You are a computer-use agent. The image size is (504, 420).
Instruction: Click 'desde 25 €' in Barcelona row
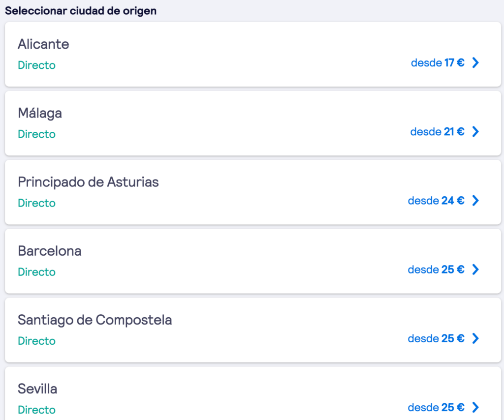[x=436, y=270]
